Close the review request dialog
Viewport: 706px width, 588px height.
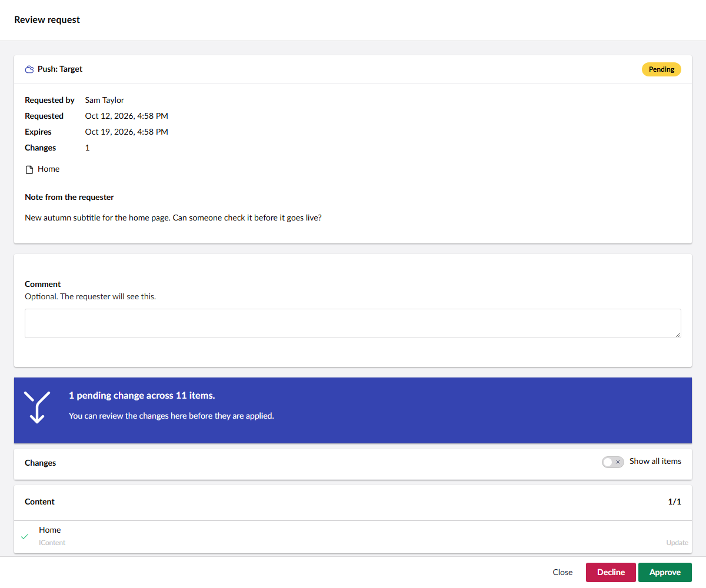(x=562, y=572)
